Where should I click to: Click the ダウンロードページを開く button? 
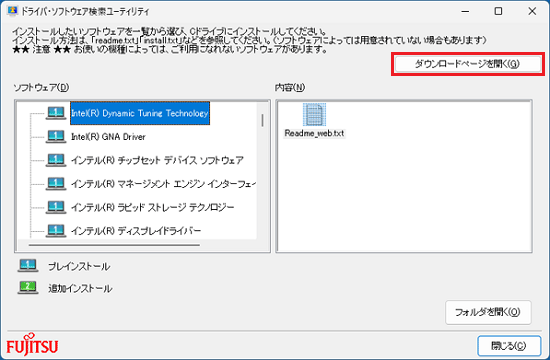468,64
